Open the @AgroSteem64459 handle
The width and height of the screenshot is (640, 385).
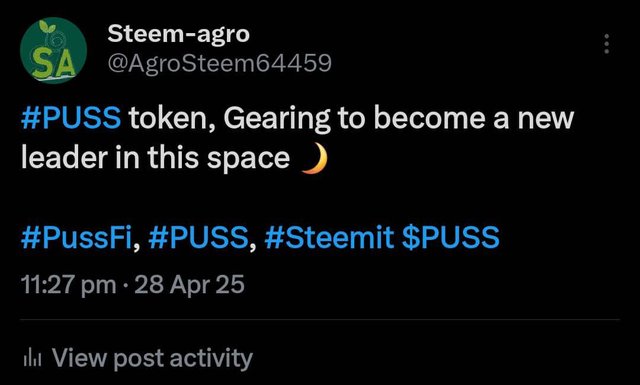tap(220, 63)
